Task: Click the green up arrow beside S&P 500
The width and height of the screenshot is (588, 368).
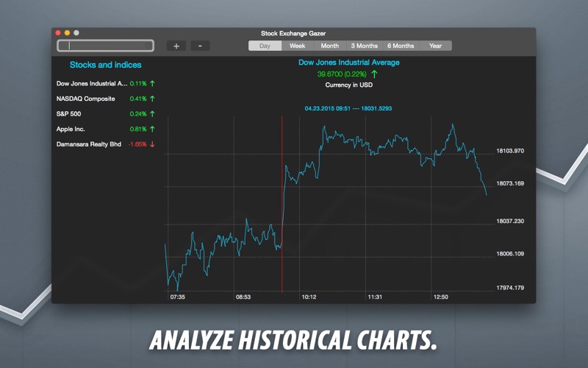Action: point(152,114)
